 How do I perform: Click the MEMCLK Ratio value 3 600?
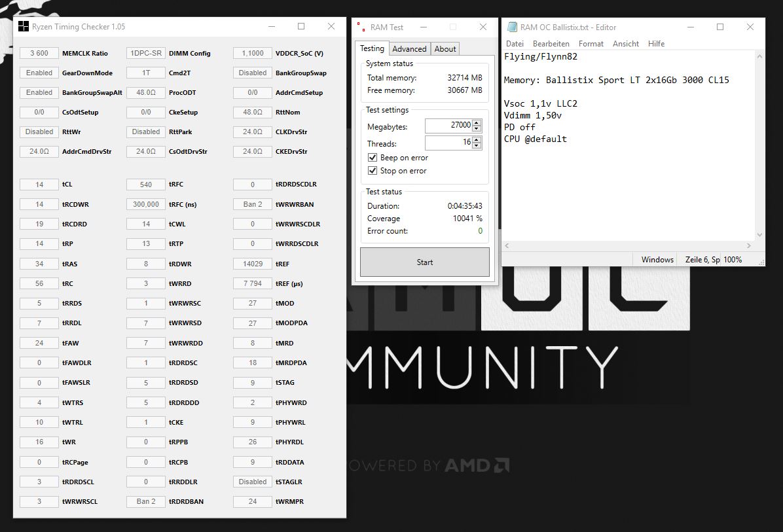click(39, 53)
